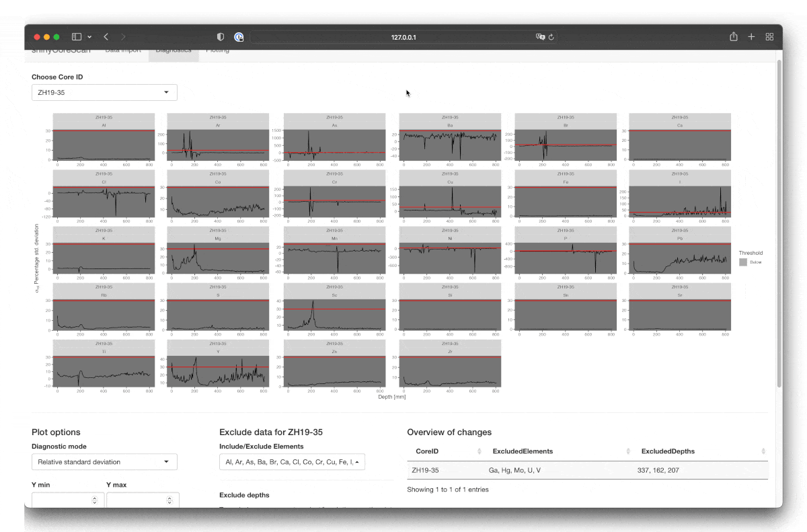Viewport: 807px width, 532px height.
Task: Open a new tab with plus icon
Action: click(x=752, y=37)
